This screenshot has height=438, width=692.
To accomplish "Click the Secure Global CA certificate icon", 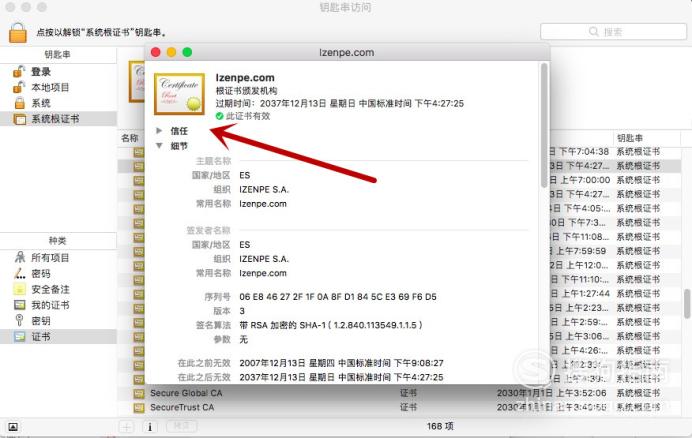I will pos(139,393).
